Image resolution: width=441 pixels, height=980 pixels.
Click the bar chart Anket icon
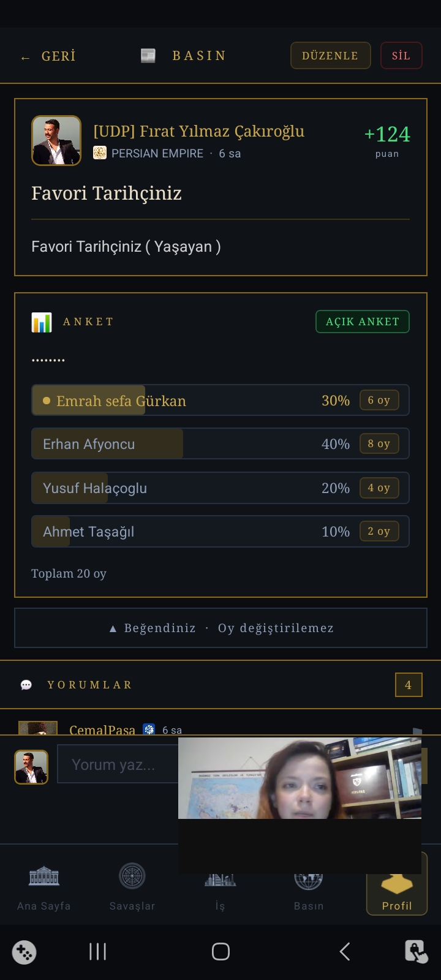click(42, 322)
